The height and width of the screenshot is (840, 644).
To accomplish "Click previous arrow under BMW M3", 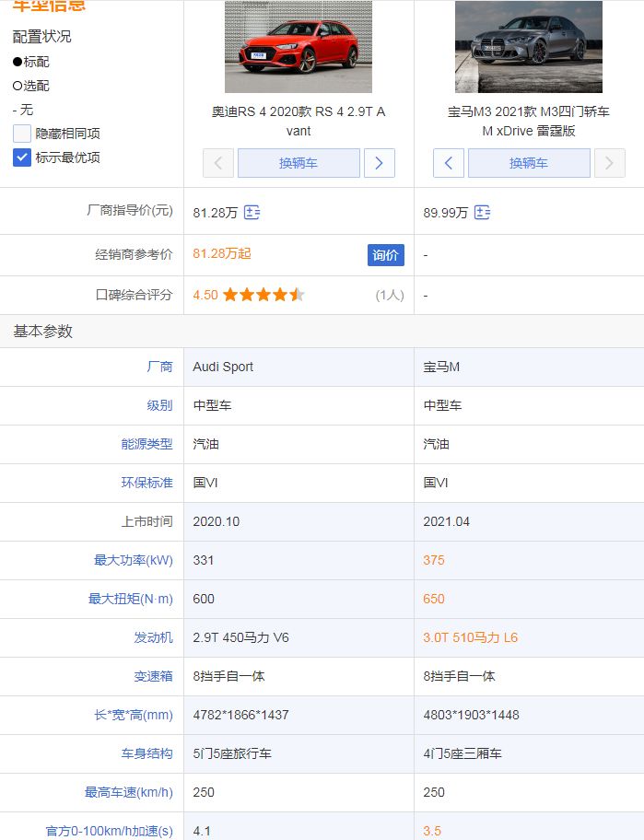I will [x=448, y=163].
